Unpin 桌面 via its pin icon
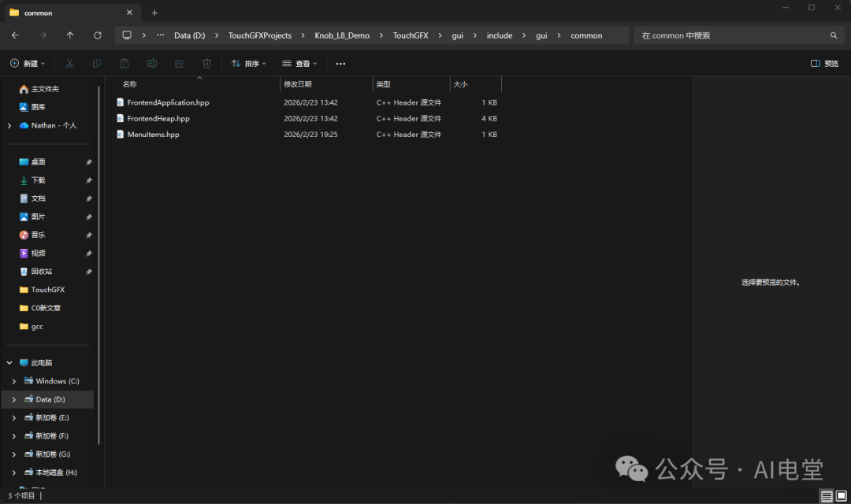 tap(88, 162)
